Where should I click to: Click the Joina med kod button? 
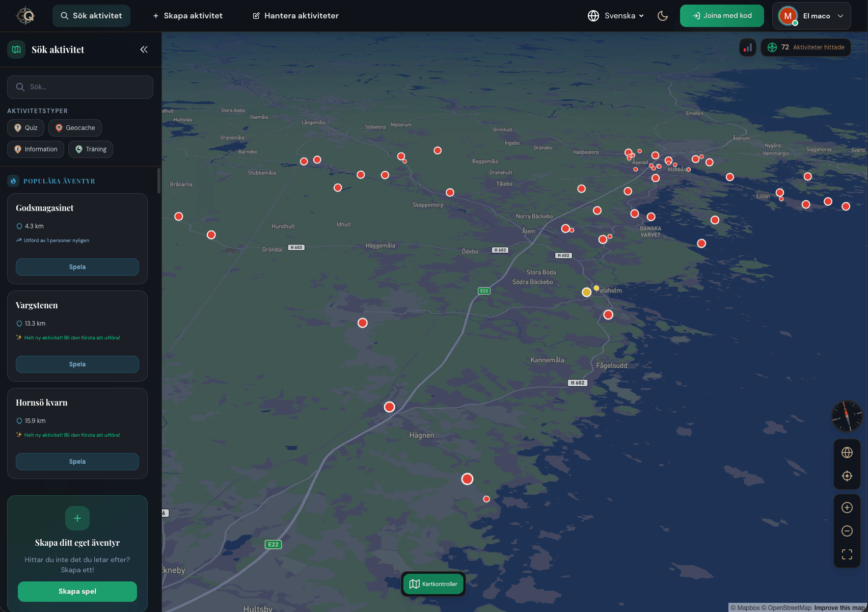point(721,15)
